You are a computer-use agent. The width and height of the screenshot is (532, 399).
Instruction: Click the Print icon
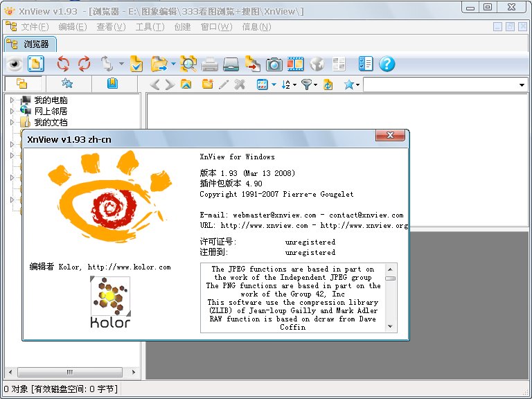point(210,64)
